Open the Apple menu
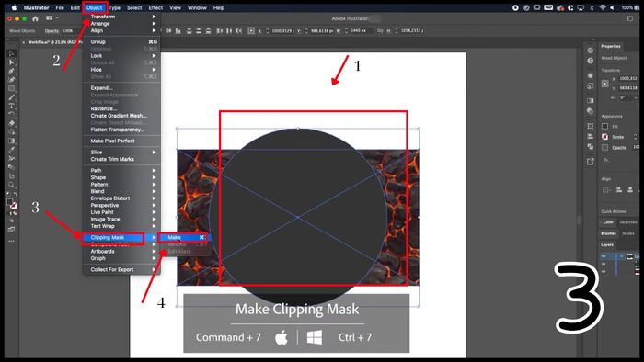644x362 pixels. (x=14, y=7)
